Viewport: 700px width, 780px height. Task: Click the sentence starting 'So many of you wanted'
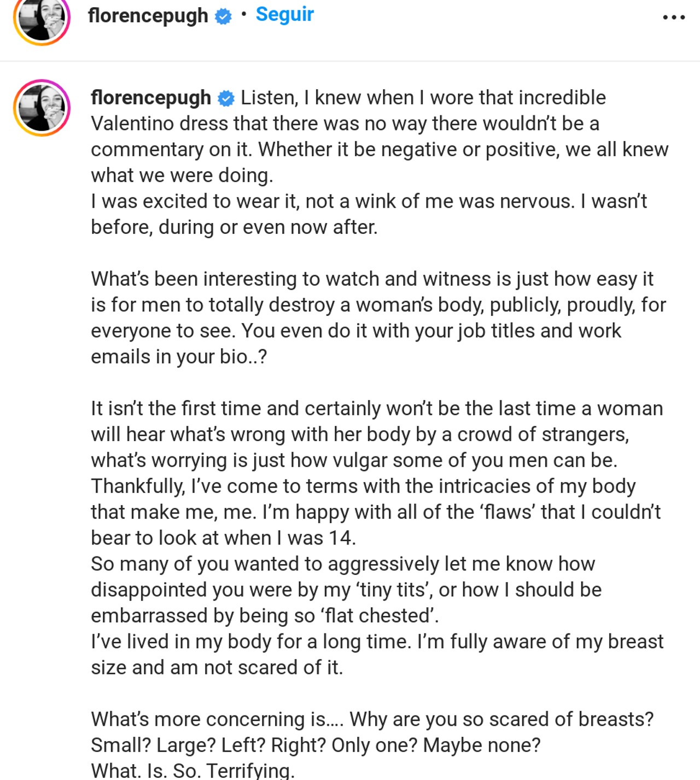pos(346,589)
